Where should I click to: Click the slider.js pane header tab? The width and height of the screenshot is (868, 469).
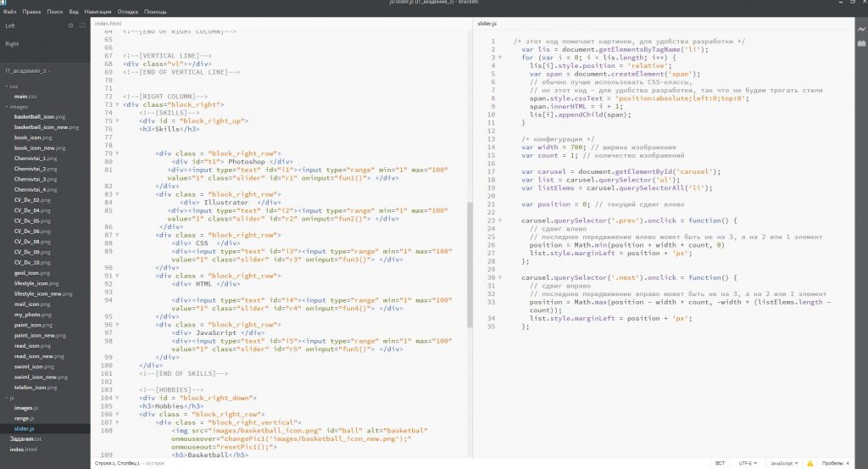click(x=487, y=24)
